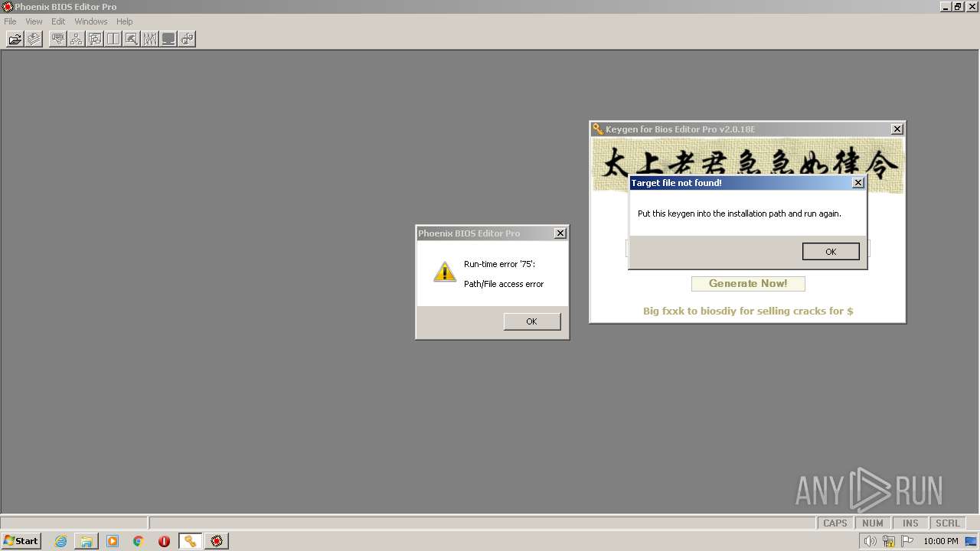Click the two-column split toolbar icon
This screenshot has height=551, width=980.
click(113, 39)
